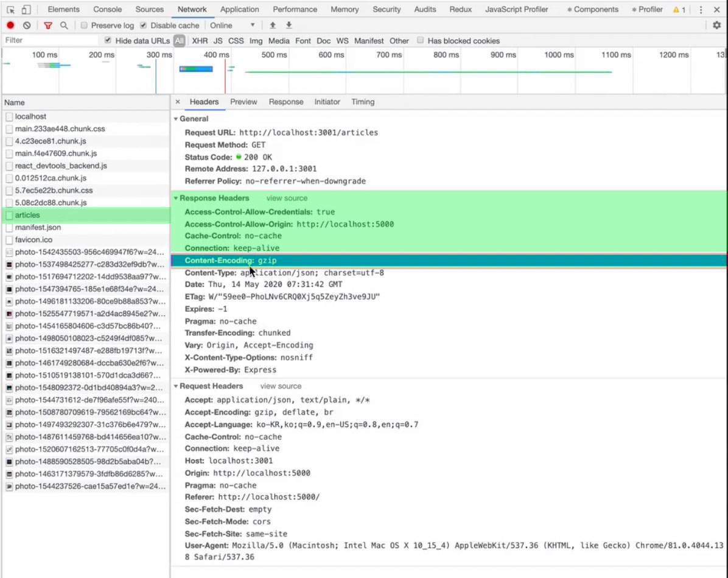This screenshot has width=728, height=578.
Task: Select the highlighted articles request
Action: 86,215
